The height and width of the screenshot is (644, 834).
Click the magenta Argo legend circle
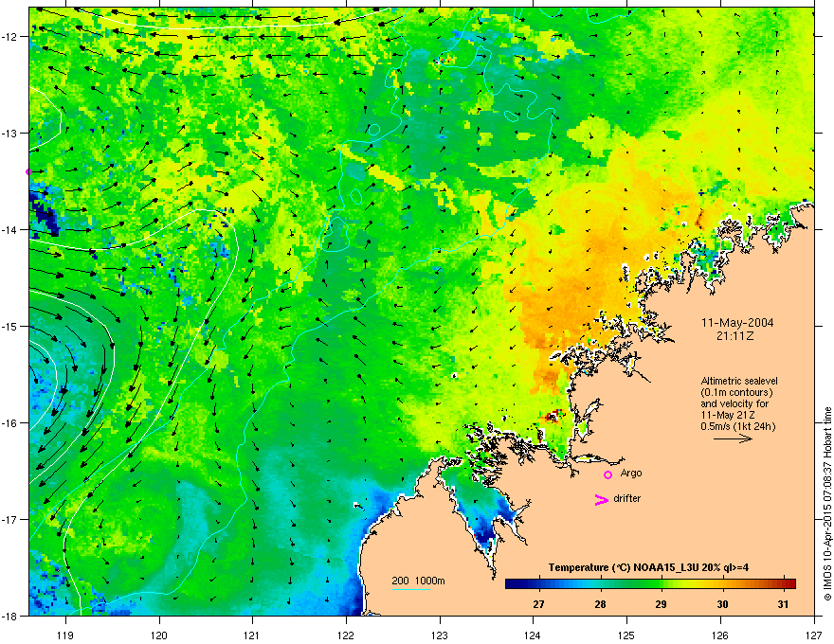[607, 474]
